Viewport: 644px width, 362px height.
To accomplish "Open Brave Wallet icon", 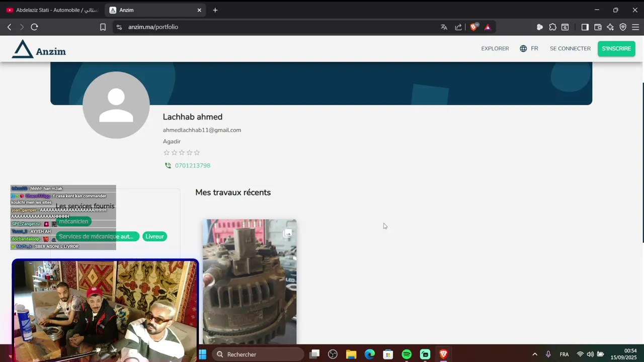I will coord(598,27).
